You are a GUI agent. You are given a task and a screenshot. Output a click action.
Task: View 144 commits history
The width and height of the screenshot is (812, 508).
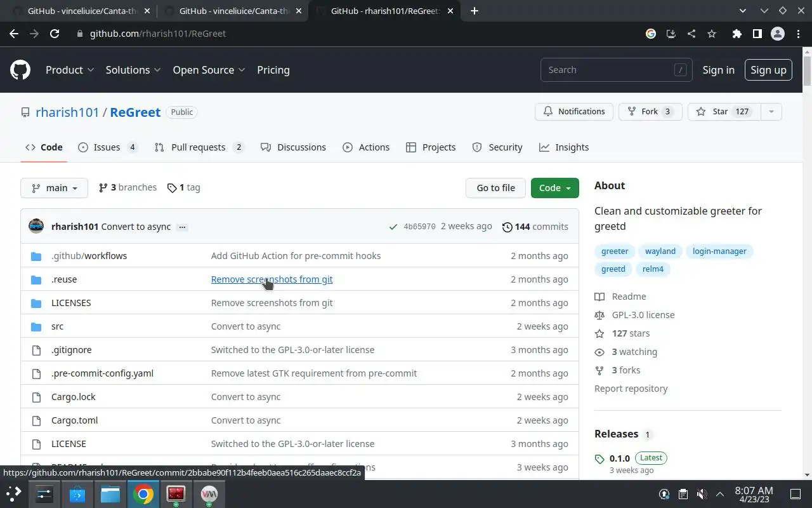535,227
